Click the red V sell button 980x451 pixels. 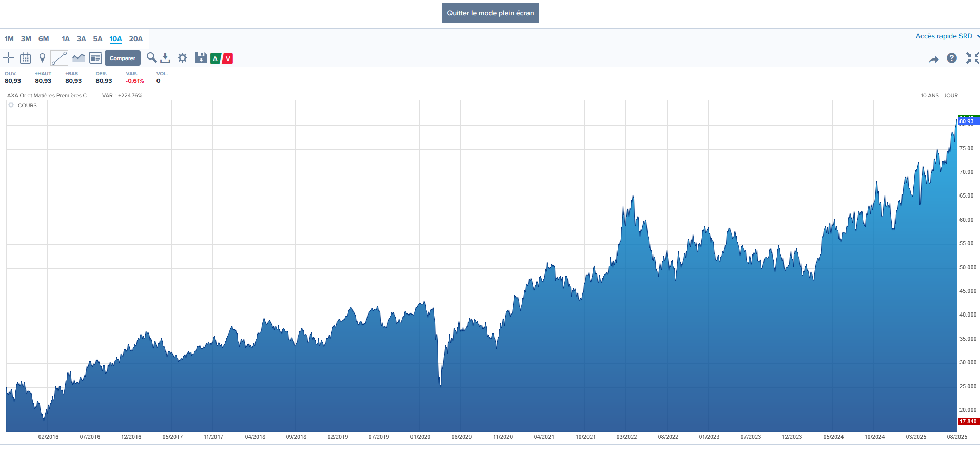point(228,58)
